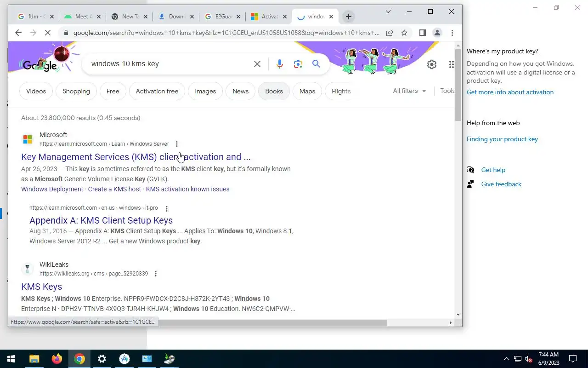The image size is (588, 368).
Task: Click Get help in Settings window
Action: 493,170
